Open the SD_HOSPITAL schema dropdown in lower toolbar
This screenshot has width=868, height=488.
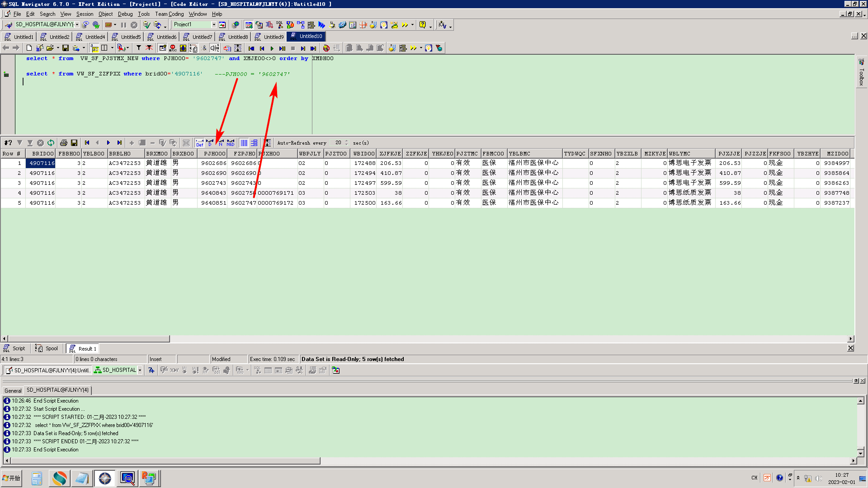click(x=140, y=370)
